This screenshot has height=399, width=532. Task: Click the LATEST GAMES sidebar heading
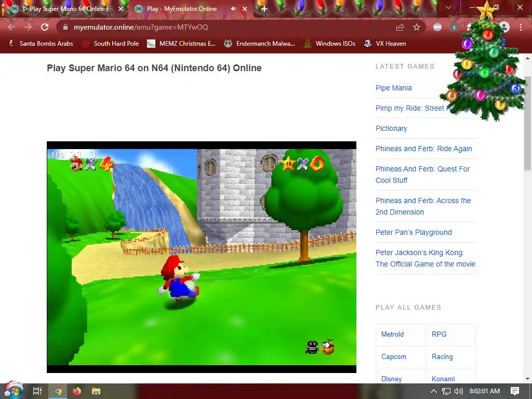[405, 66]
